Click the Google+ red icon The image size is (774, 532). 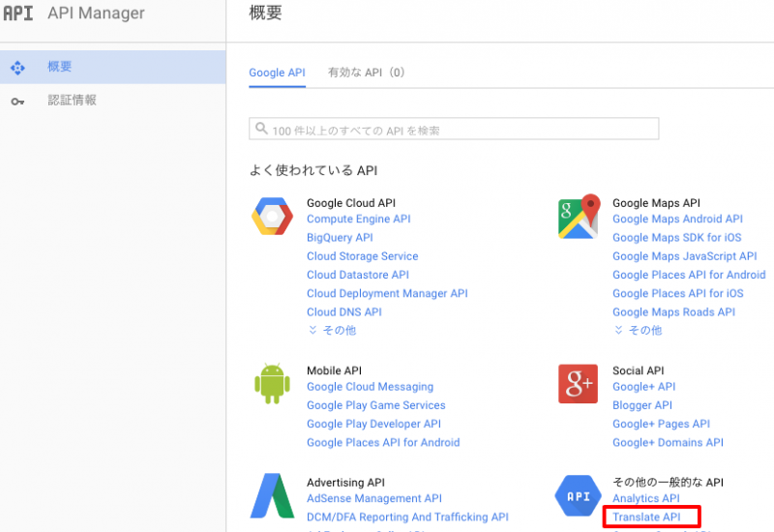pyautogui.click(x=578, y=384)
